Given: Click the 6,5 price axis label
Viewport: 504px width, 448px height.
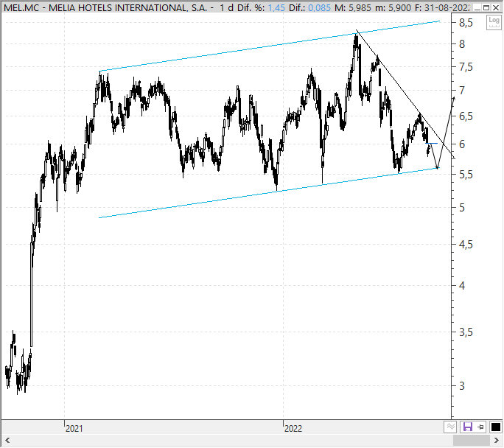Looking at the screenshot, I should point(466,116).
